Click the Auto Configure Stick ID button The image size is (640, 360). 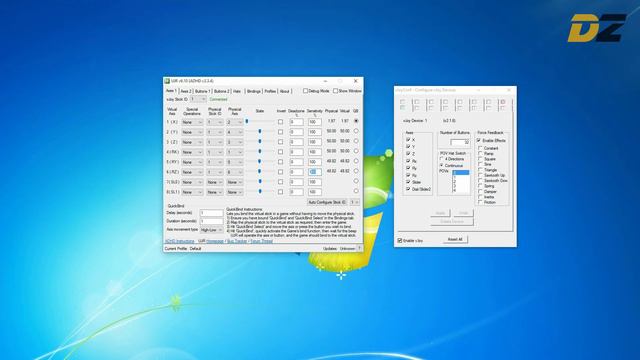coord(327,202)
